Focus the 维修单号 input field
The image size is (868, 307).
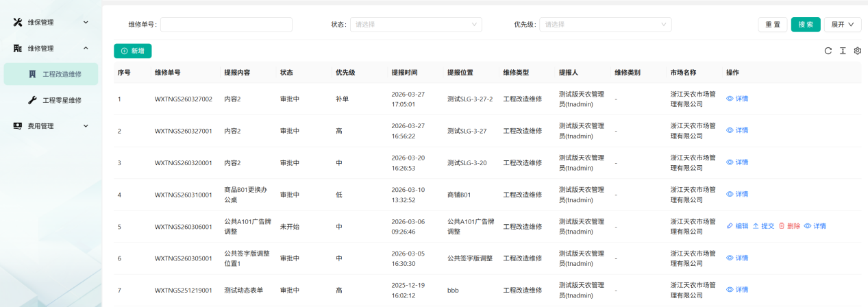pyautogui.click(x=226, y=25)
